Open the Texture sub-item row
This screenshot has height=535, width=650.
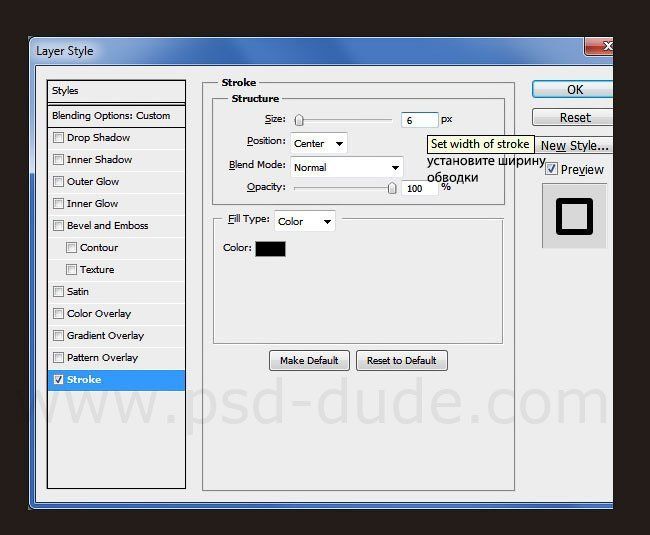(x=116, y=269)
